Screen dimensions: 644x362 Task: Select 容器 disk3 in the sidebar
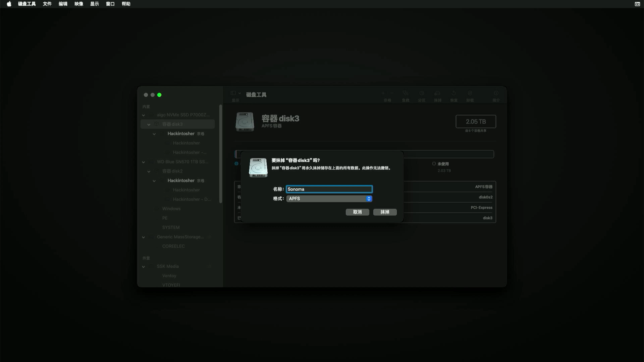point(177,124)
